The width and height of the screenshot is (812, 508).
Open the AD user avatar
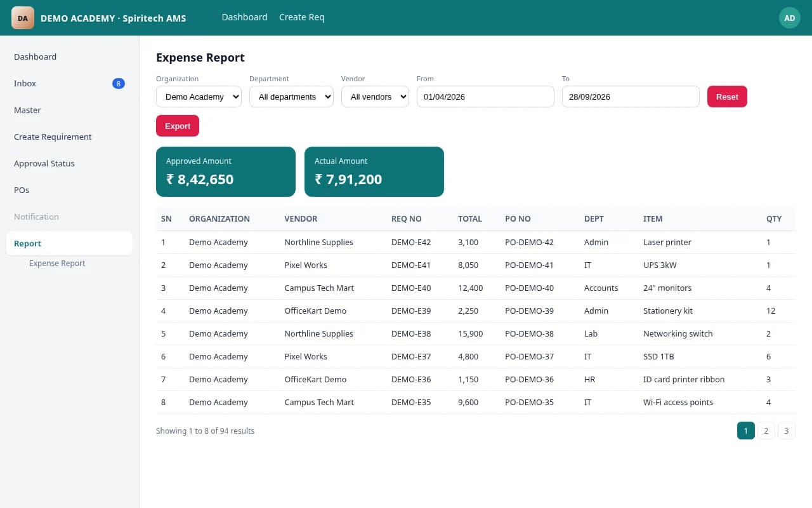pyautogui.click(x=790, y=18)
